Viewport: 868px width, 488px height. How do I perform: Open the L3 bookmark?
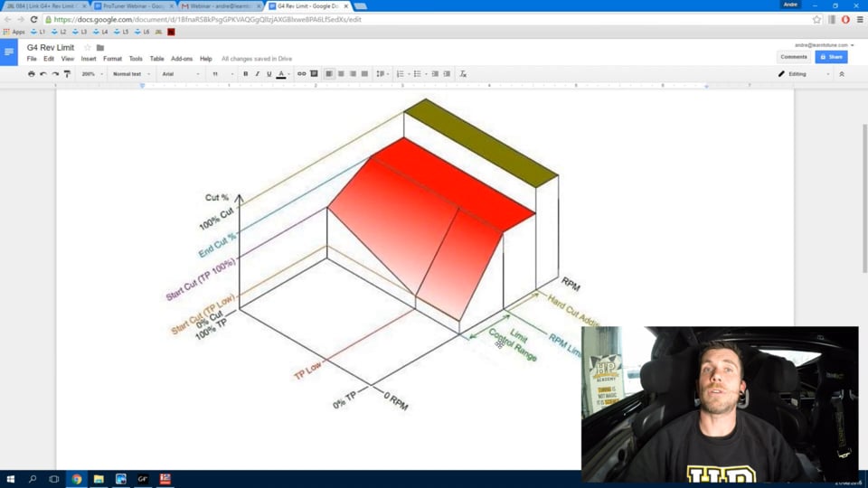80,33
